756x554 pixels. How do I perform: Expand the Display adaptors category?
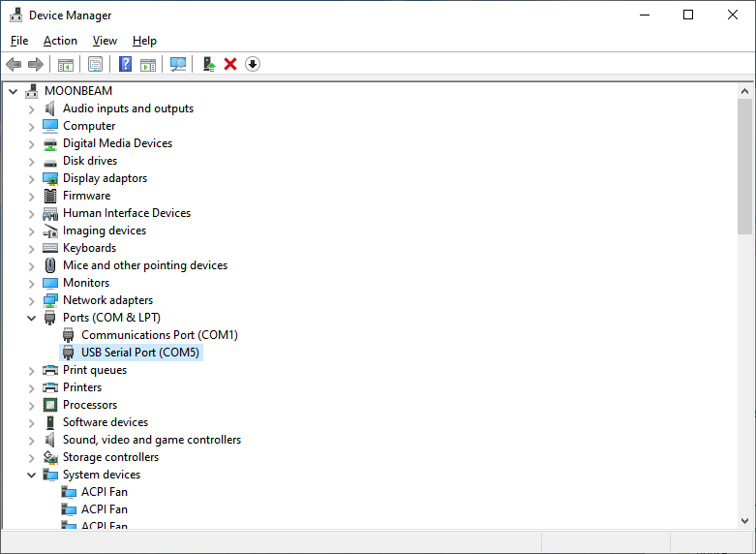(31, 178)
